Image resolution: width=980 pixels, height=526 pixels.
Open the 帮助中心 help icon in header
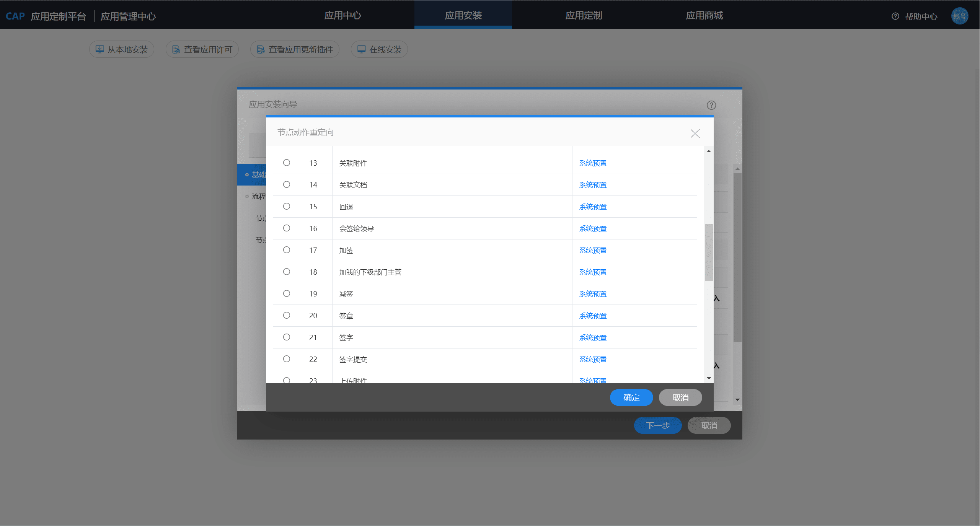(895, 16)
